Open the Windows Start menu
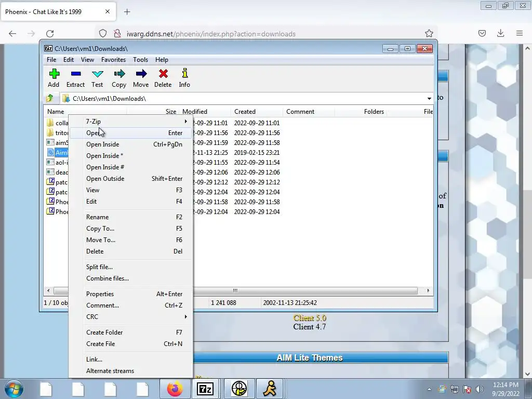Image resolution: width=532 pixels, height=399 pixels. point(14,389)
